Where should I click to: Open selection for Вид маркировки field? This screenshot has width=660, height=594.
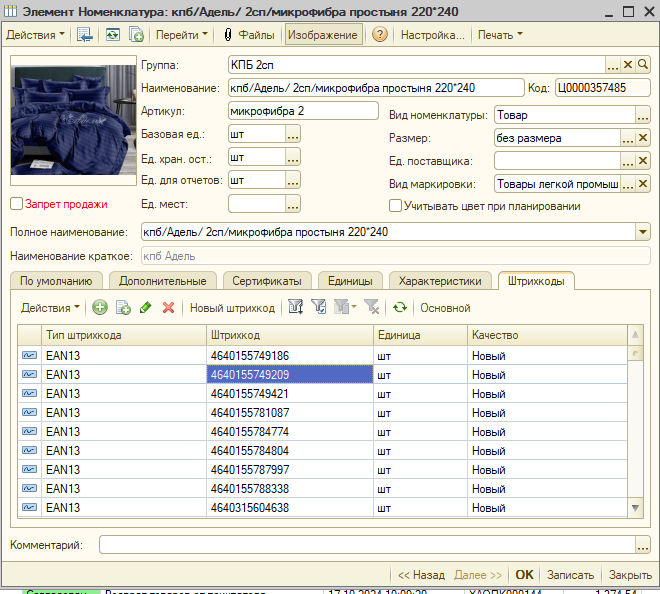tap(628, 184)
